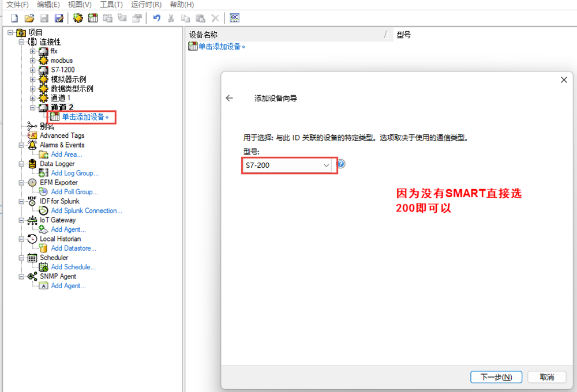The width and height of the screenshot is (577, 392).
Task: Open the 型号 S7-200 dropdown
Action: click(x=326, y=165)
